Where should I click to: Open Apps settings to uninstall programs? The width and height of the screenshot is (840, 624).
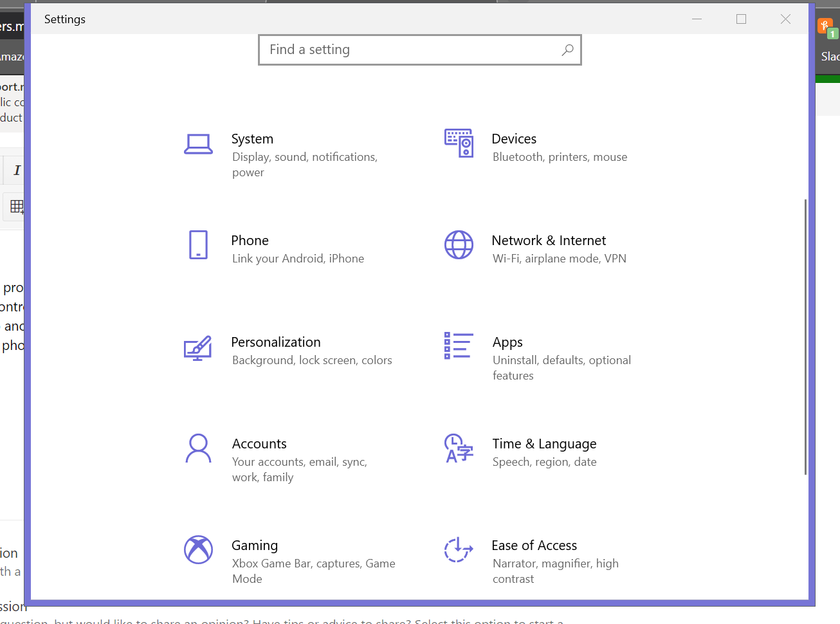point(507,342)
